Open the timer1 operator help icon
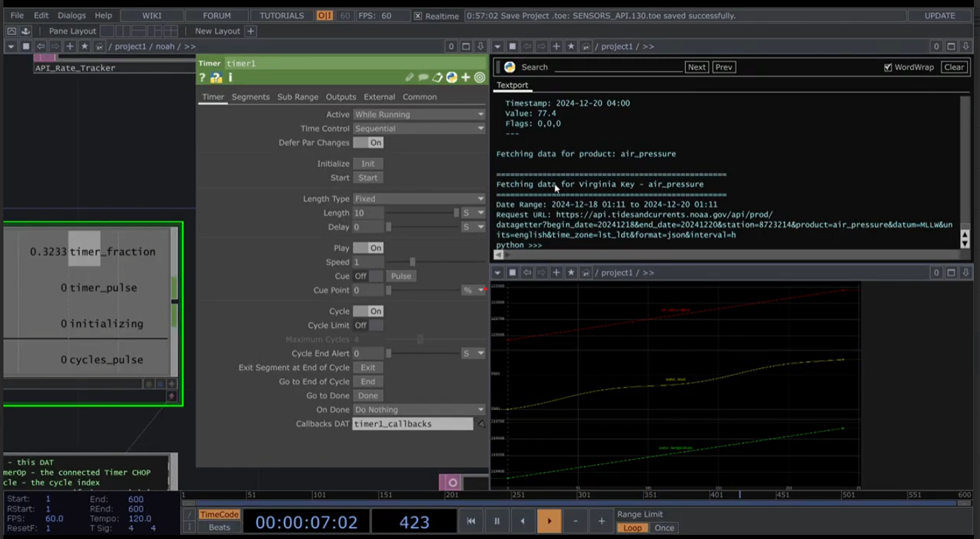This screenshot has width=980, height=539. pos(203,77)
